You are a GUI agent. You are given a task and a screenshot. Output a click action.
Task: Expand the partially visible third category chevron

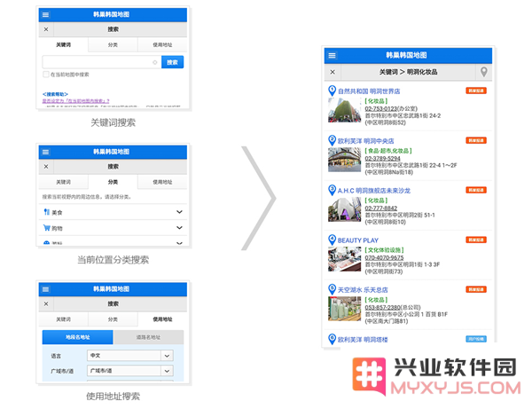pos(179,243)
